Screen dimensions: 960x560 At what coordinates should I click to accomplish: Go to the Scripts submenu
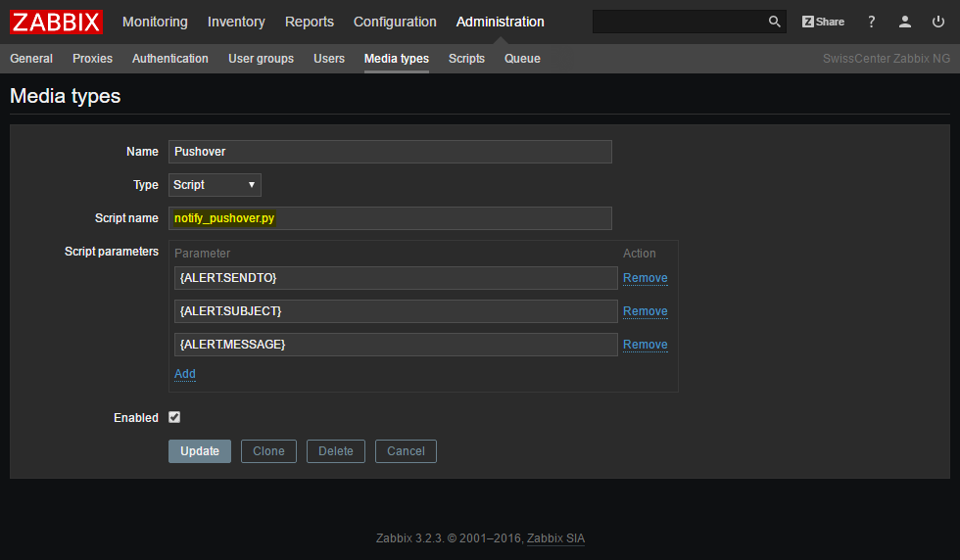pos(466,59)
